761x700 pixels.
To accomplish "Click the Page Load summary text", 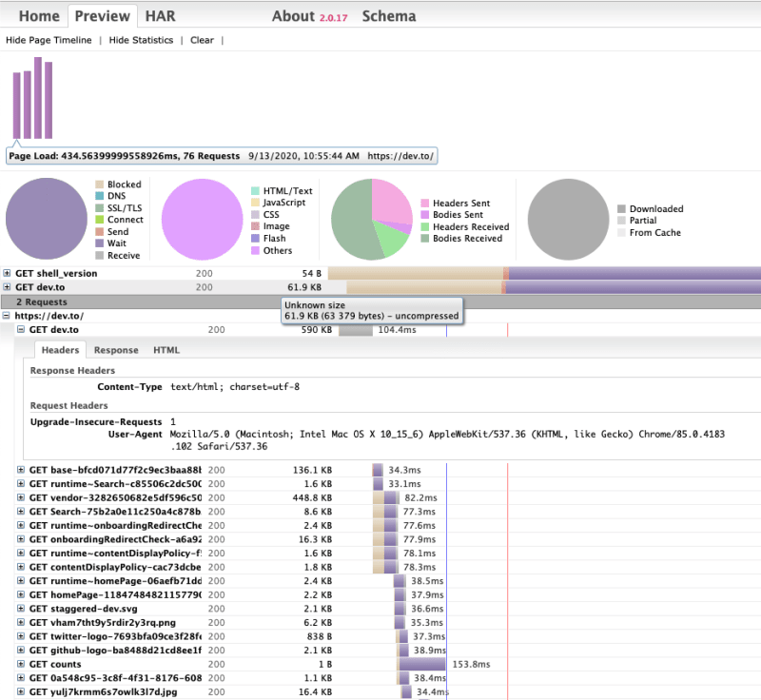I will coord(125,156).
